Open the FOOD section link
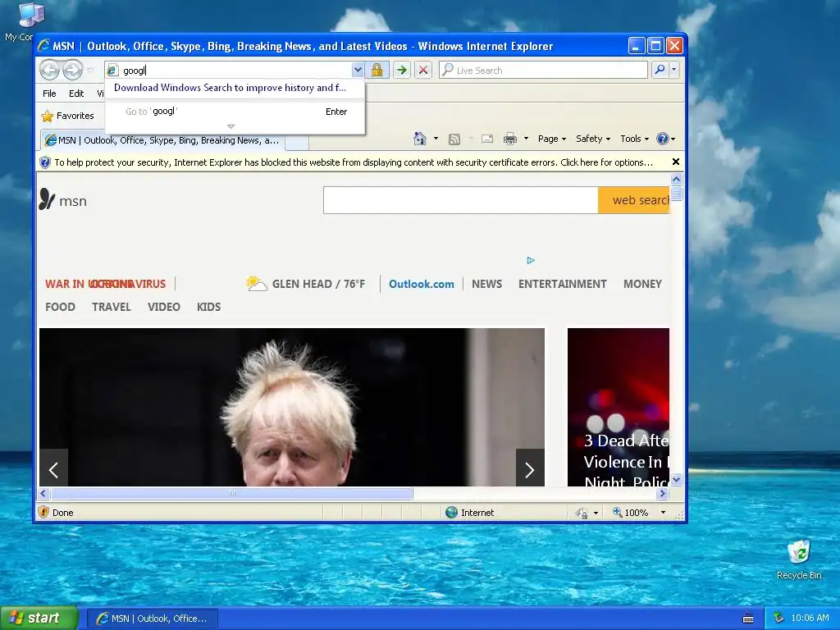 [60, 307]
